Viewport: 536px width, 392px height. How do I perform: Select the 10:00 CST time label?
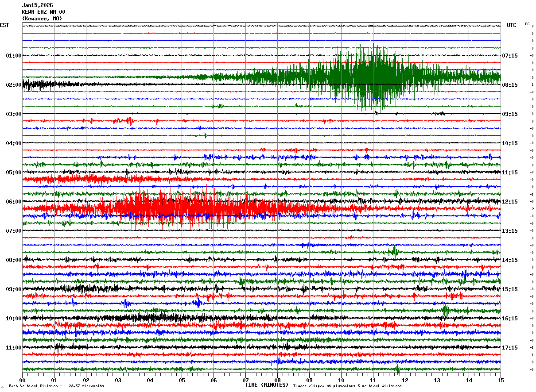14,319
